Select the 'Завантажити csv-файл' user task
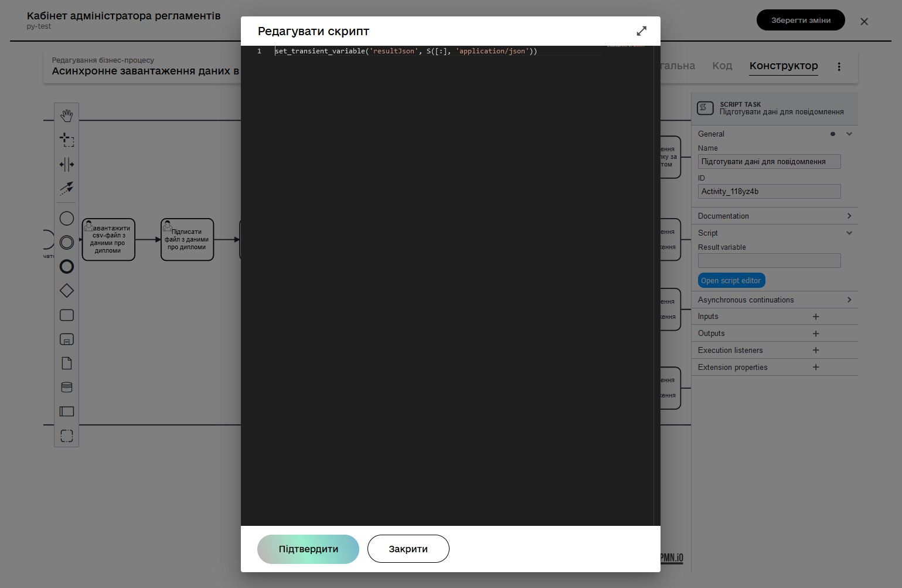Image resolution: width=902 pixels, height=588 pixels. [108, 239]
